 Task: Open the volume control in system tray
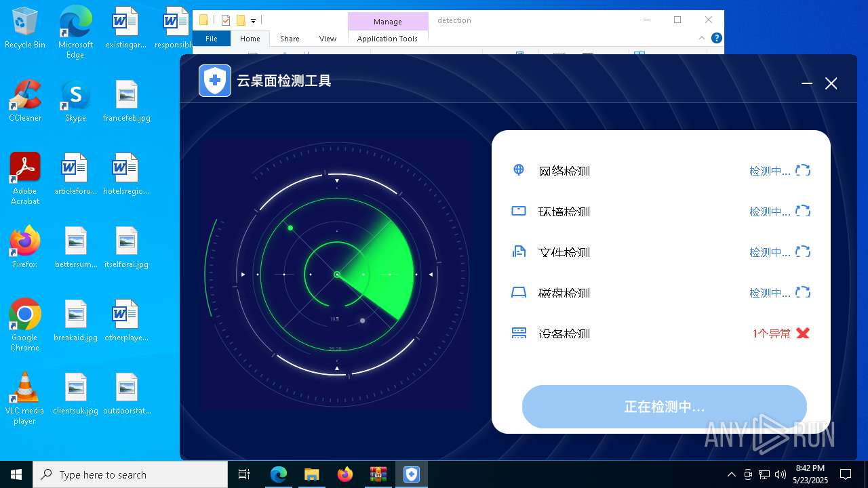781,474
